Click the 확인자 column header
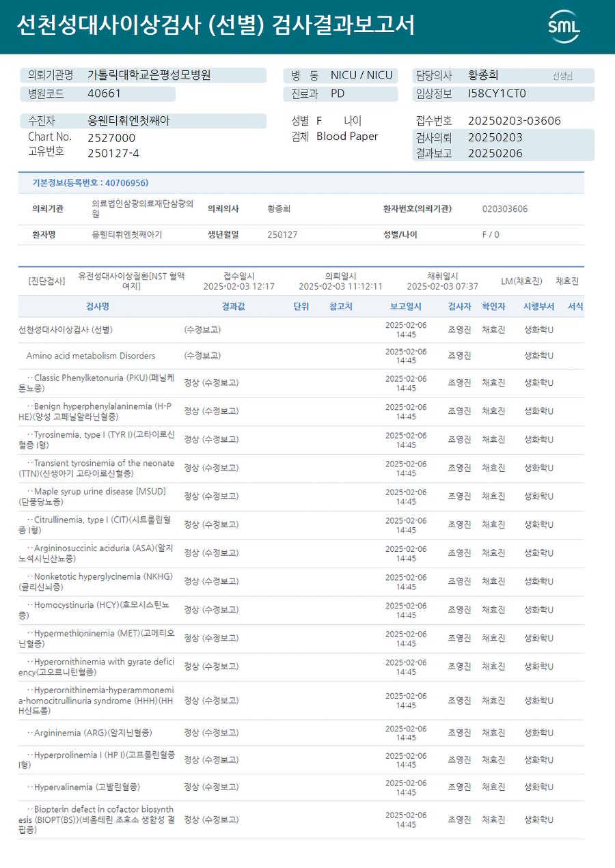Viewport: 615px width, 868px height. (493, 307)
